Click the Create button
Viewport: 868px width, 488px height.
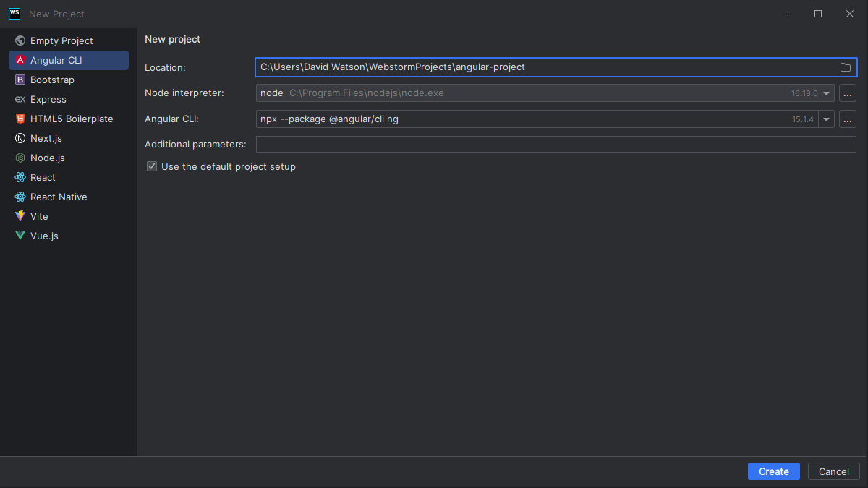pyautogui.click(x=773, y=471)
